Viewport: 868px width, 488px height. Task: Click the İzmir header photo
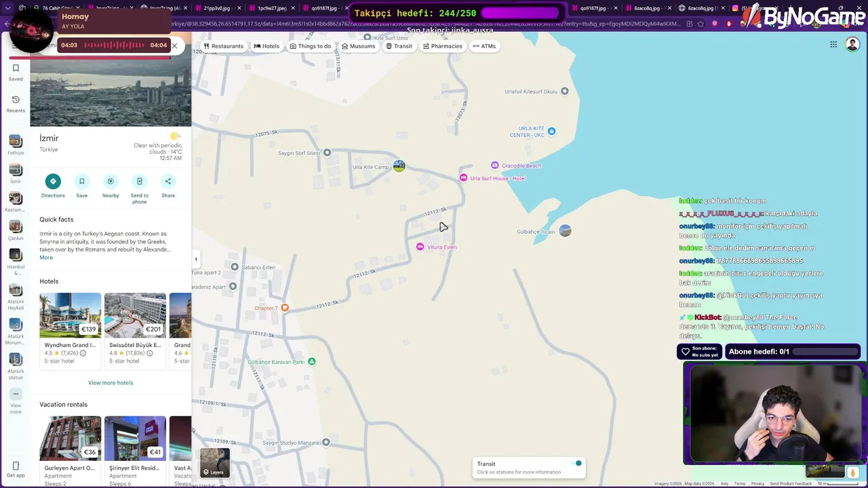coord(111,93)
